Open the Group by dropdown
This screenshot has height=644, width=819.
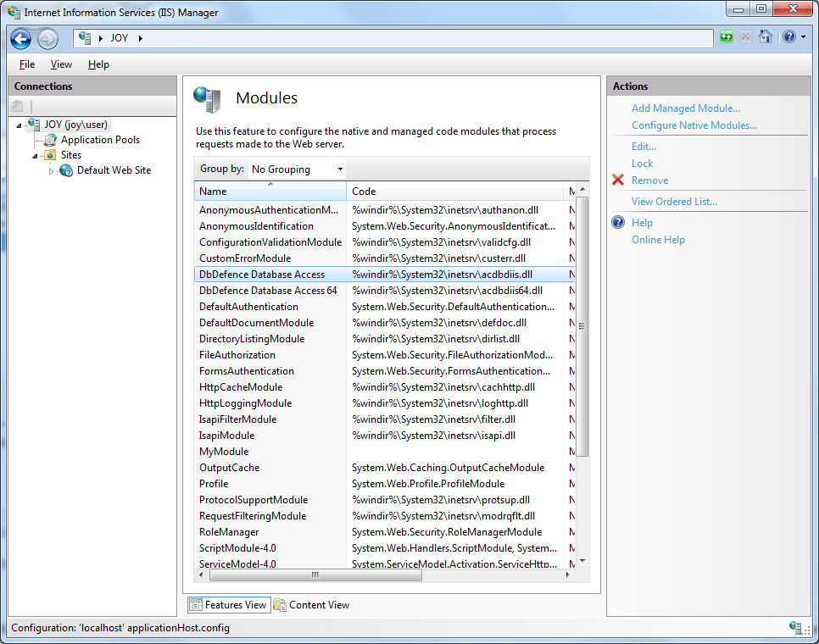(x=298, y=169)
